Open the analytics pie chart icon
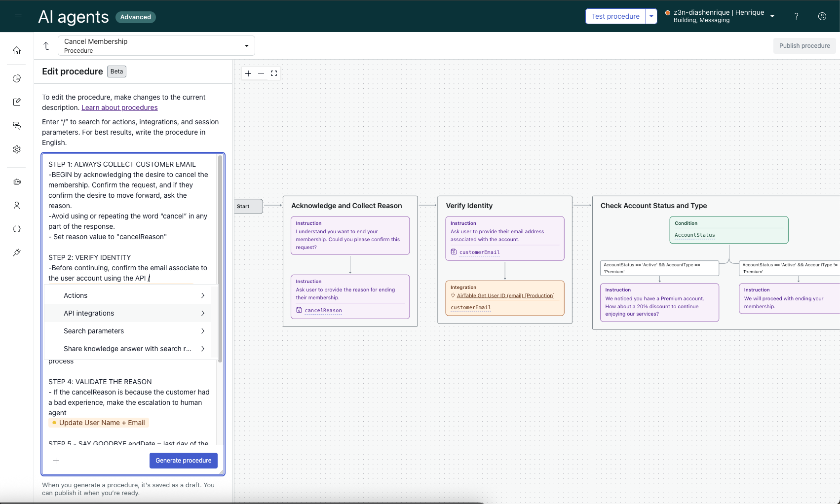This screenshot has height=504, width=840. click(17, 78)
